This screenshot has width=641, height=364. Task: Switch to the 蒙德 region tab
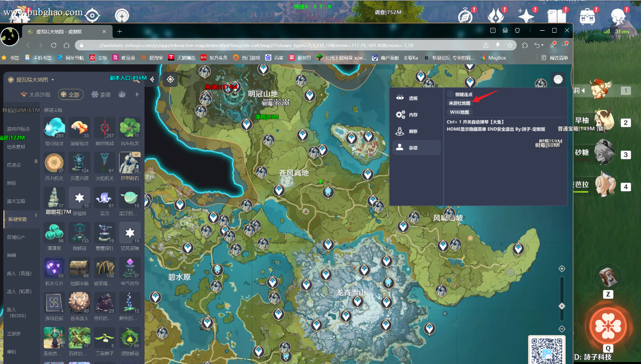pyautogui.click(x=101, y=95)
